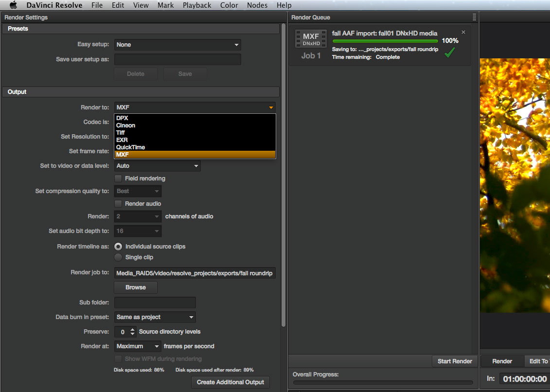This screenshot has height=392, width=550.
Task: Open the Easy setup dropdown
Action: pos(177,45)
